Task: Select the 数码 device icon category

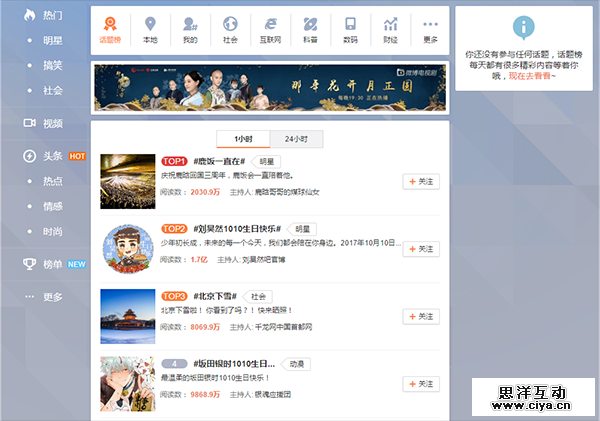Action: click(350, 30)
